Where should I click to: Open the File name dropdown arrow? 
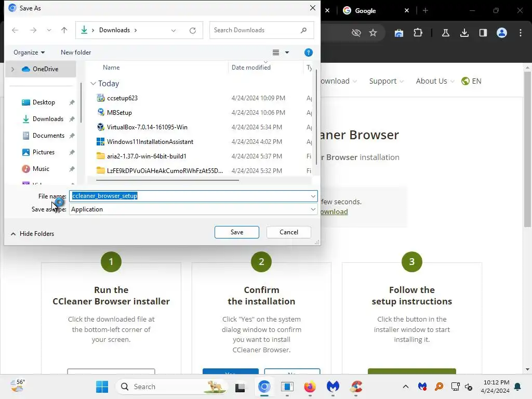tap(313, 196)
